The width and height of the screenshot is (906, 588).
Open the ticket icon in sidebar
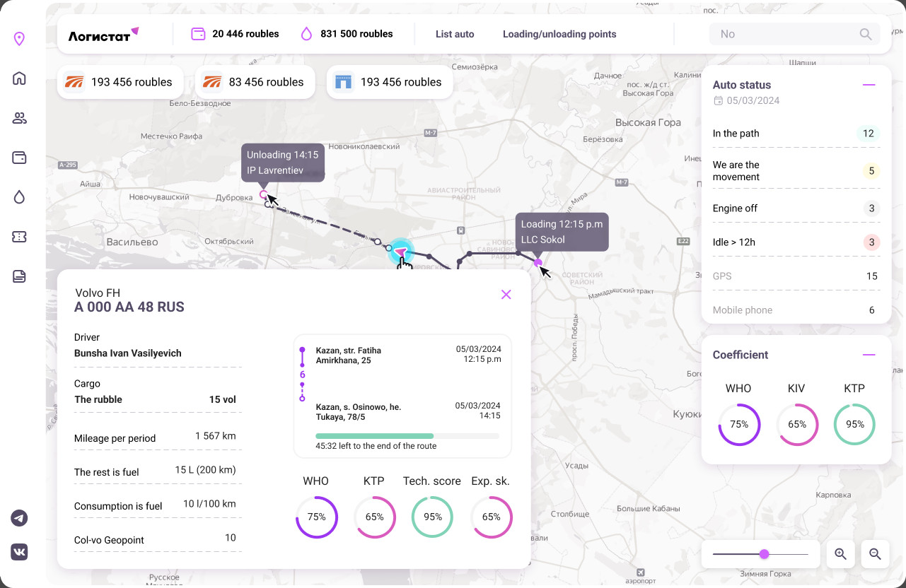(19, 237)
